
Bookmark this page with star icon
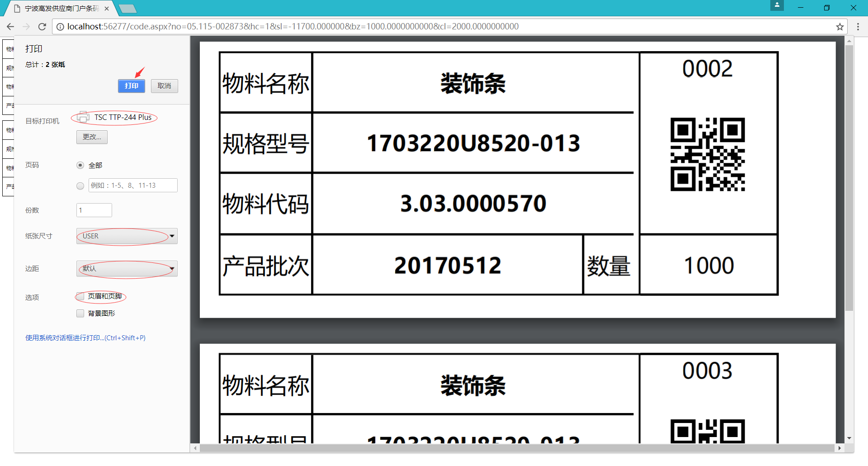pyautogui.click(x=840, y=27)
